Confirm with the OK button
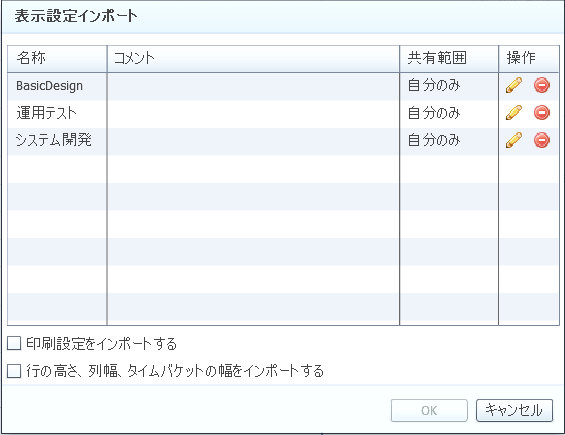565x435 pixels. [429, 410]
